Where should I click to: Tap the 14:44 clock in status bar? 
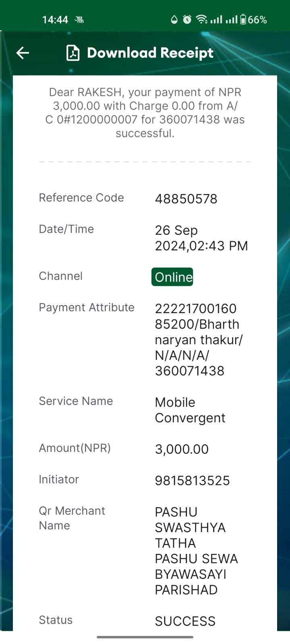[55, 20]
